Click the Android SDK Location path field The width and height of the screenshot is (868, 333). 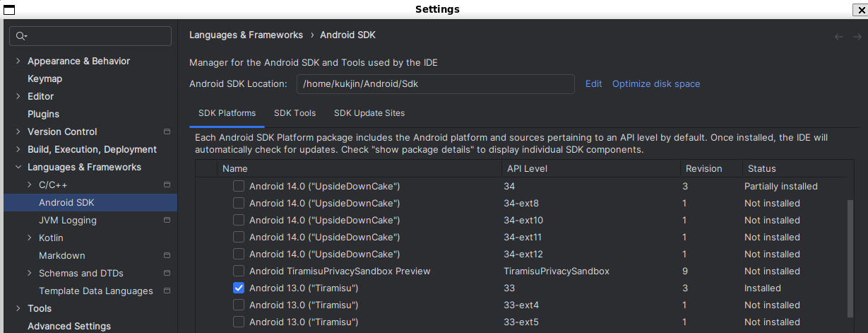pos(436,83)
